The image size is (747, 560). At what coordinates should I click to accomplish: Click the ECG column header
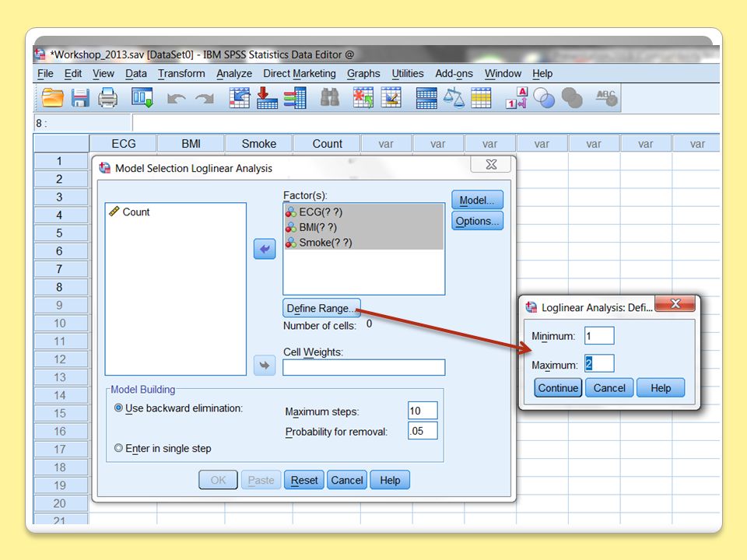point(124,143)
